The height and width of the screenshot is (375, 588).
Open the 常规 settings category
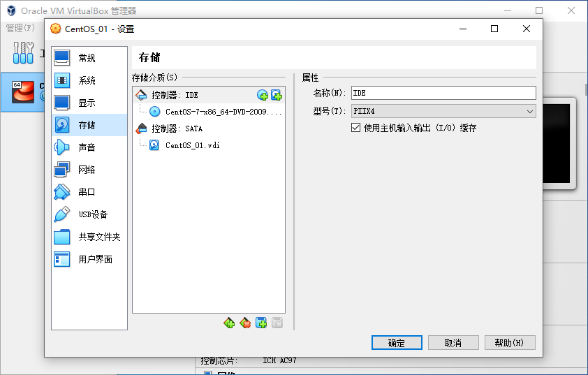tap(89, 58)
